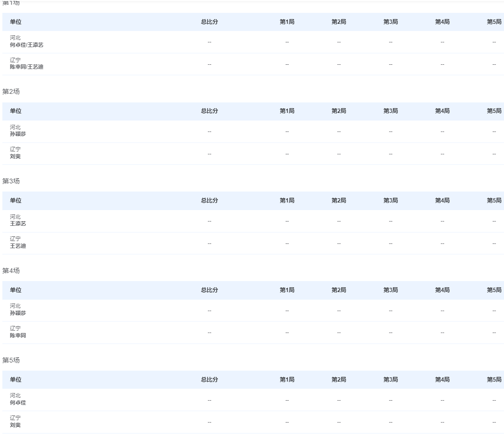The height and width of the screenshot is (434, 504).
Task: Click 第1局 header in the 第3场 table
Action: pyautogui.click(x=287, y=201)
